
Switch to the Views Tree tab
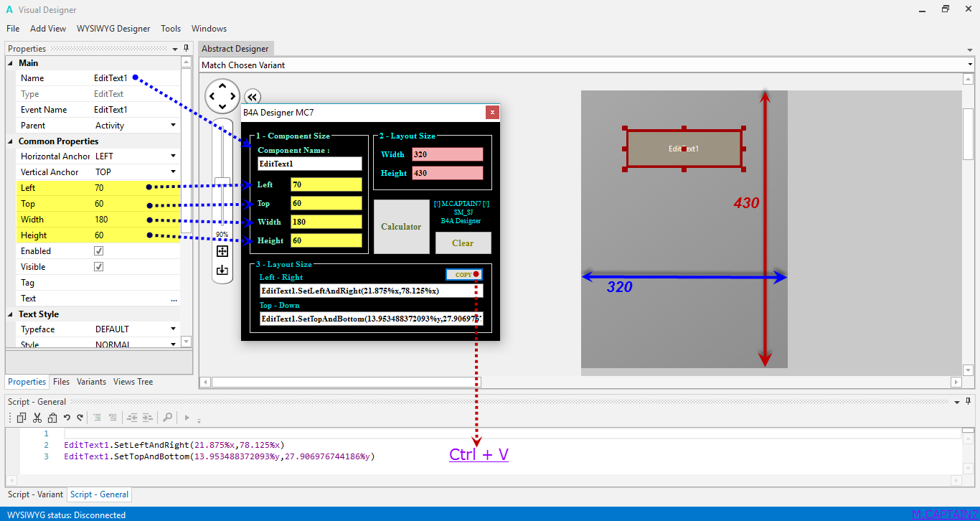coord(133,382)
